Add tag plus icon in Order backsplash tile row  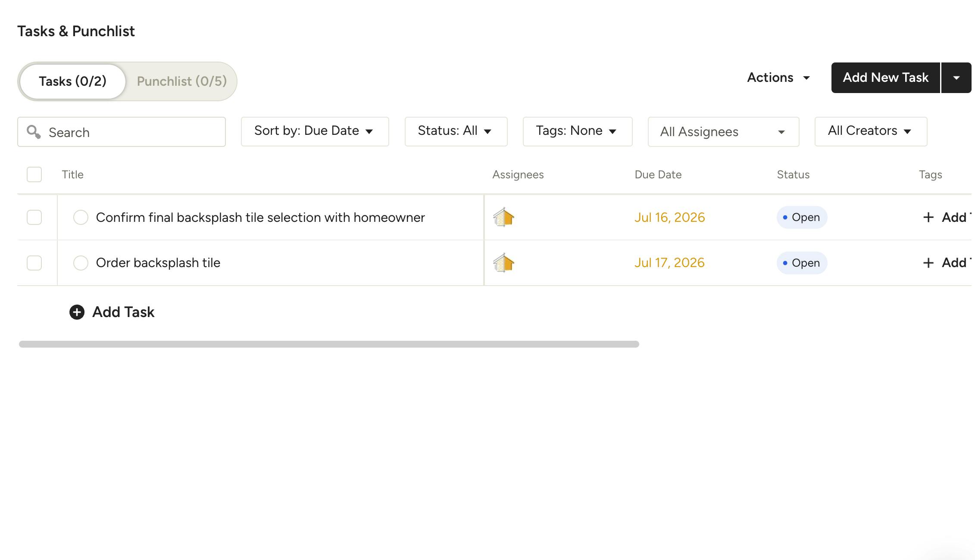pyautogui.click(x=928, y=263)
